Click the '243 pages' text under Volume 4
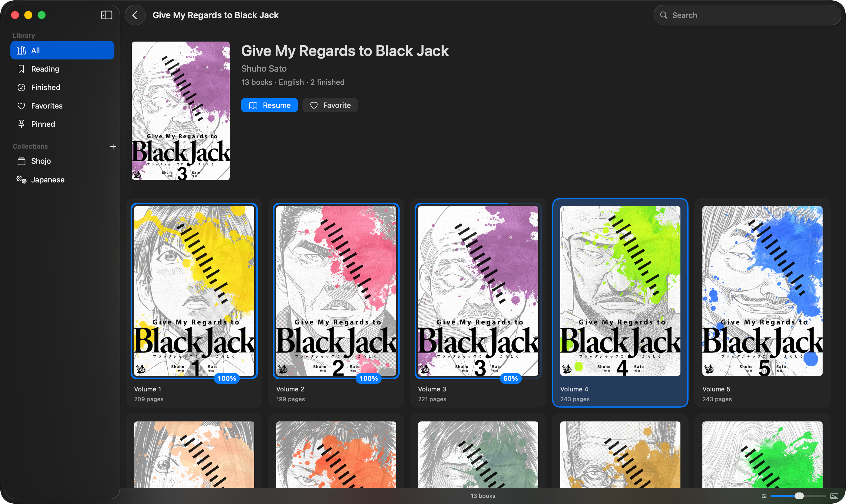846x504 pixels. click(x=575, y=399)
